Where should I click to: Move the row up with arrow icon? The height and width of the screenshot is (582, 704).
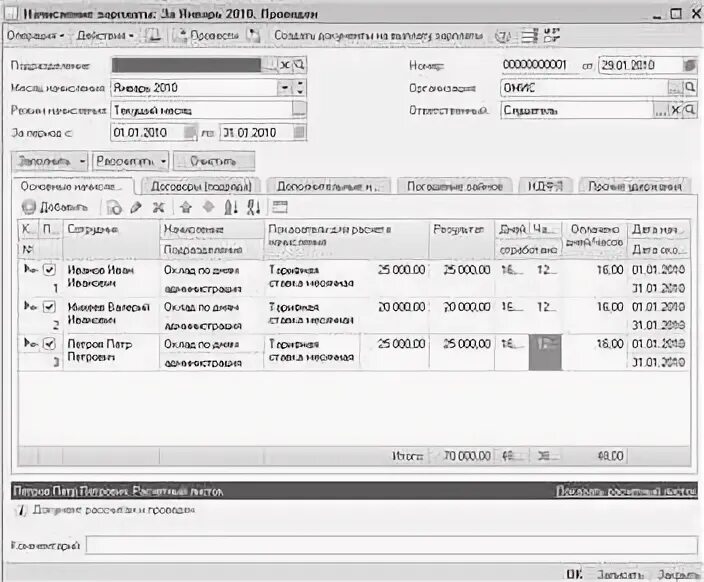185,207
